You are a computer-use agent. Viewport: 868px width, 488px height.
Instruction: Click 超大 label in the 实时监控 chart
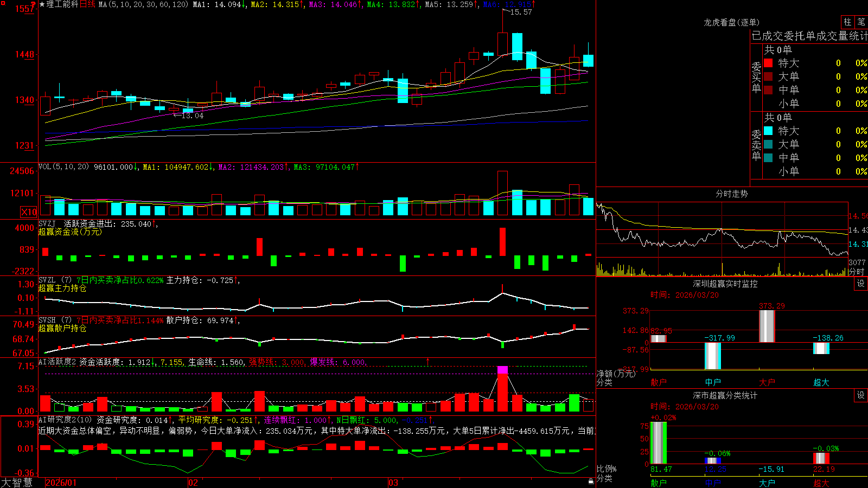(x=821, y=382)
